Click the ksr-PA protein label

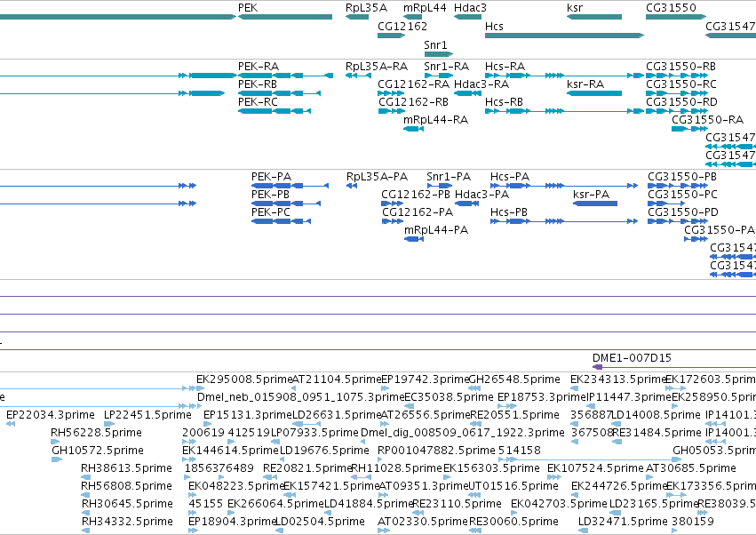tap(591, 195)
